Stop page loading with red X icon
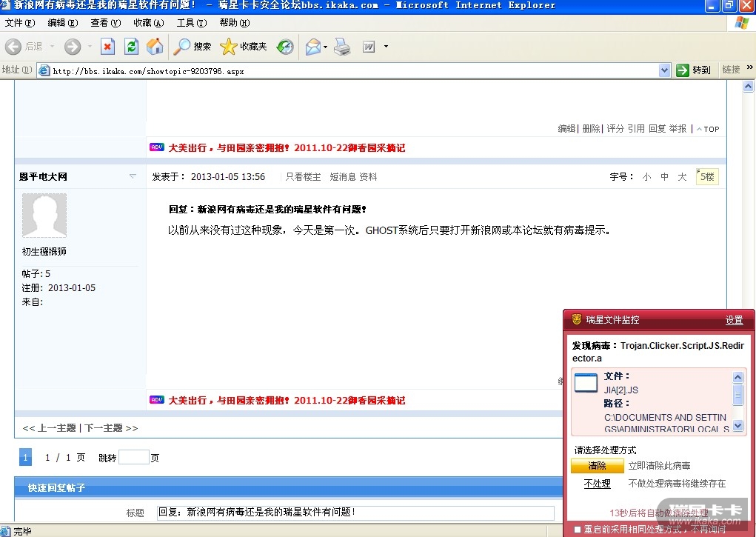 pyautogui.click(x=107, y=47)
